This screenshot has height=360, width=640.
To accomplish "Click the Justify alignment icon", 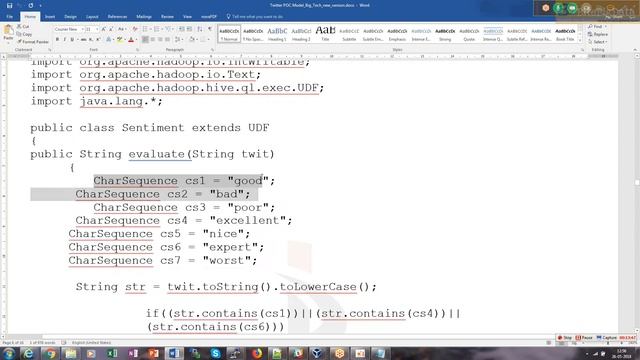I will 167,40.
